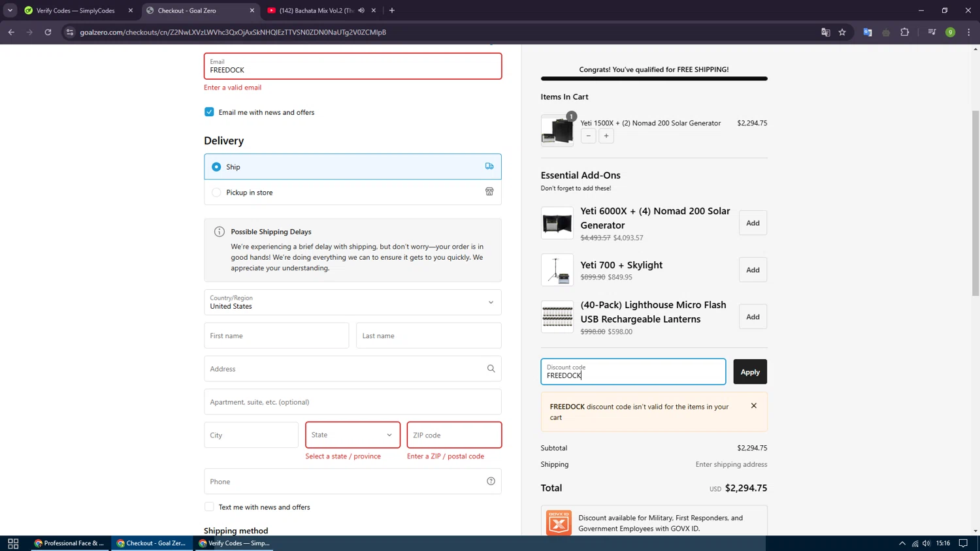Viewport: 980px width, 551px height.
Task: Bookmark this page with the star icon
Action: (x=842, y=32)
